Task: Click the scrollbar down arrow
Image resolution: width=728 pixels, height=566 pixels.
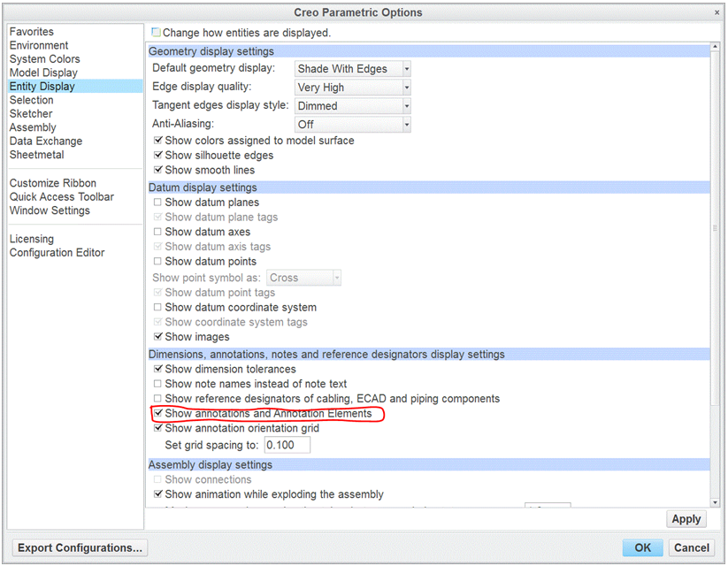Action: tap(715, 502)
